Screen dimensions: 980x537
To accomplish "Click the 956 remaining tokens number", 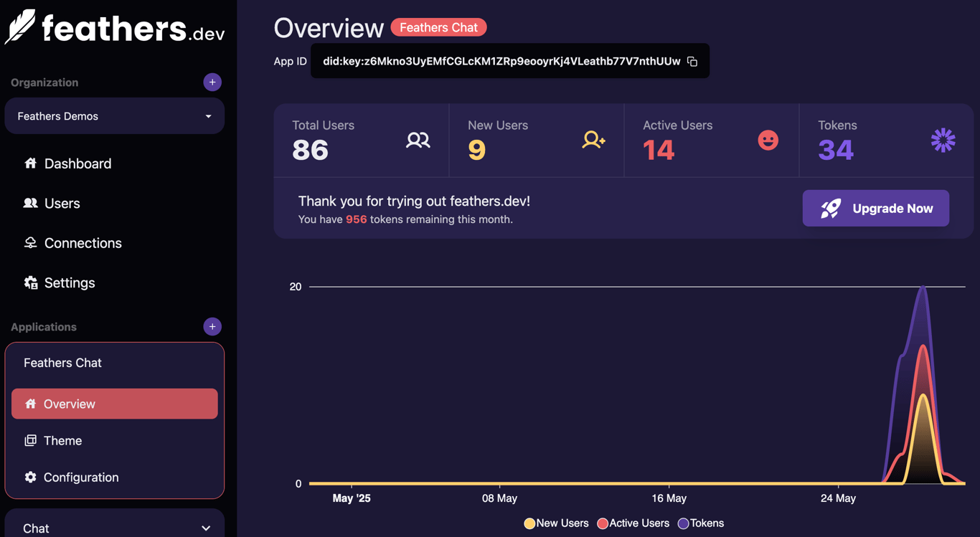I will (357, 219).
